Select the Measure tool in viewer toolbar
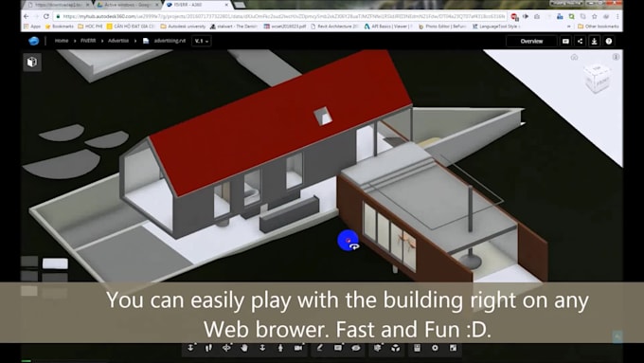This screenshot has width=644, height=363. tap(319, 348)
